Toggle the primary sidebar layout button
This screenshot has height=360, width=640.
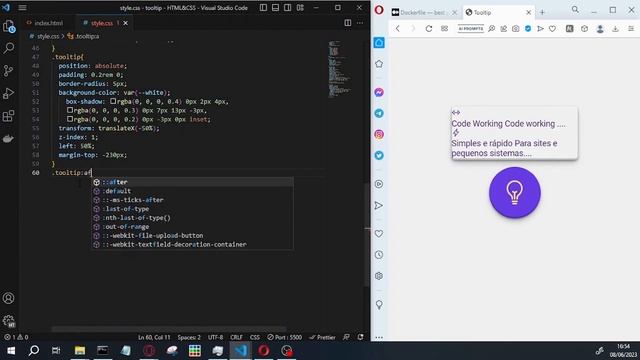pyautogui.click(x=263, y=7)
